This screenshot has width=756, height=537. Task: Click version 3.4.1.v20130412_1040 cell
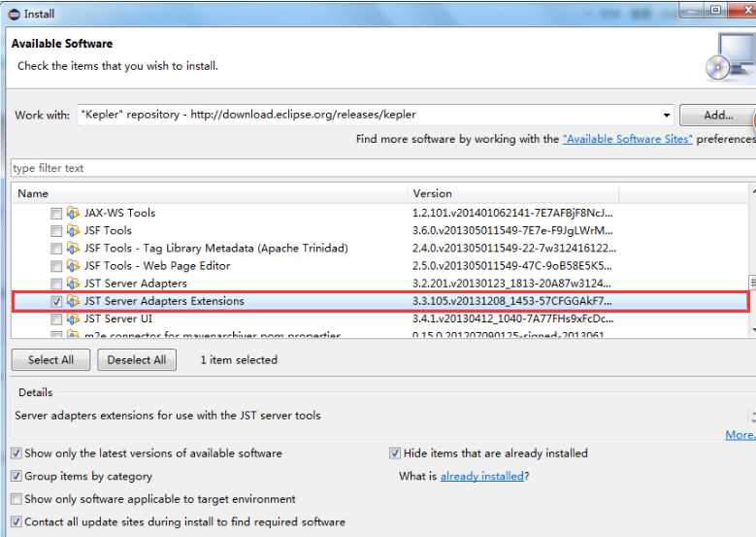(513, 319)
